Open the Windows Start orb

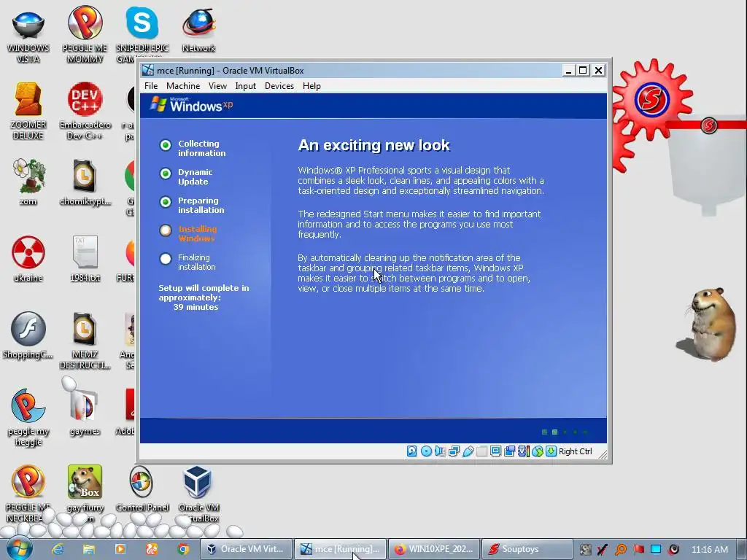[x=19, y=548]
